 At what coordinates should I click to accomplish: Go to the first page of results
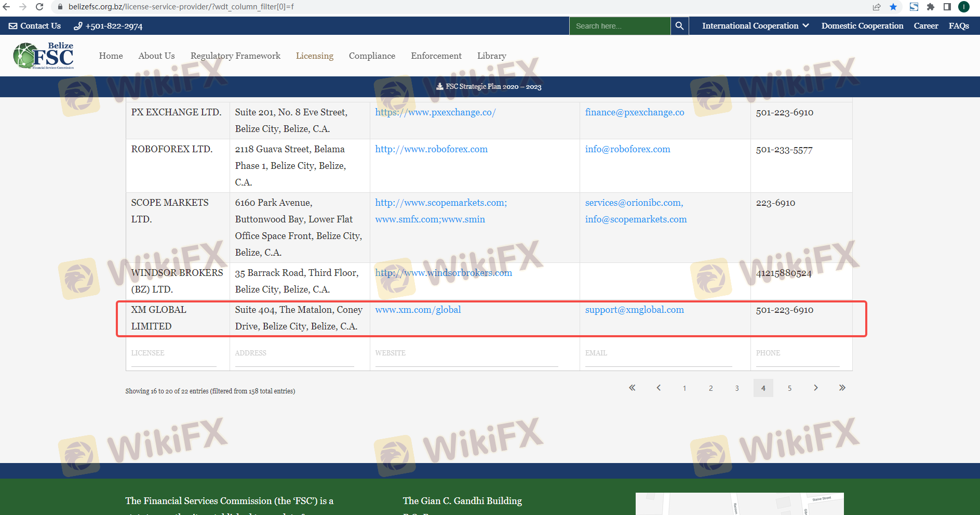[x=632, y=388]
